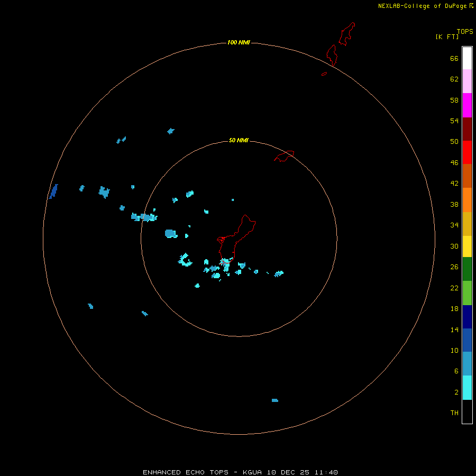The height and width of the screenshot is (476, 476).
Task: Click the bright red legend swatch
Action: [467, 152]
